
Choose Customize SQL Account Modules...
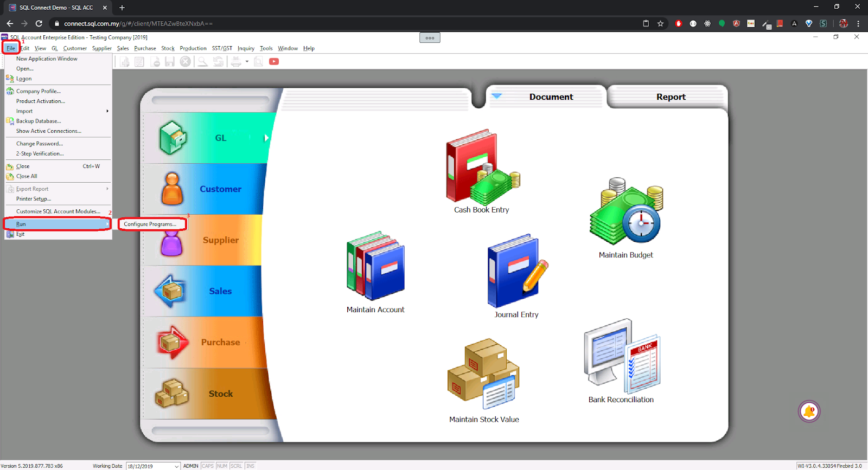click(x=58, y=211)
